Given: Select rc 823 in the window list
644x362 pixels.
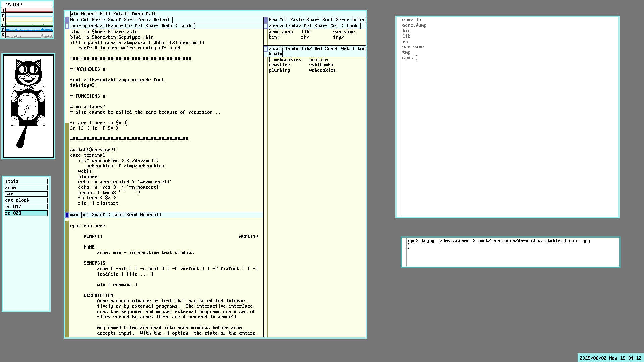Looking at the screenshot, I should pos(26,213).
